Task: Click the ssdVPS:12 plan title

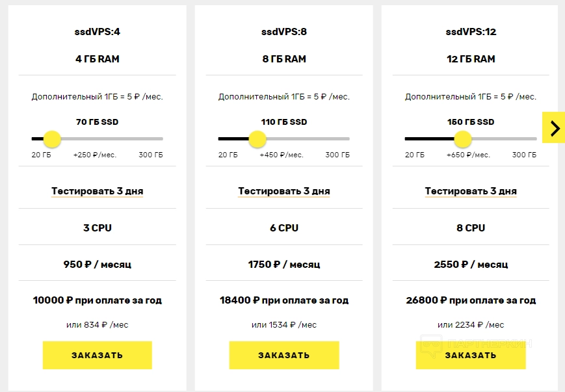Action: coord(471,31)
